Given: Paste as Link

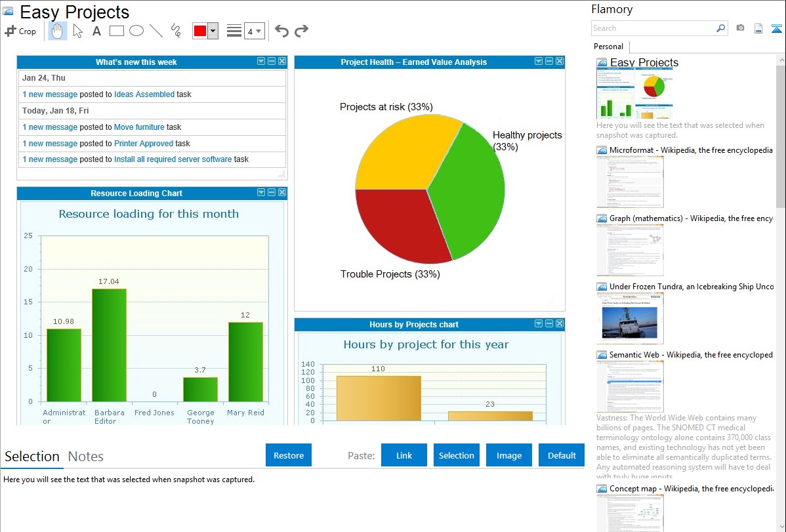Looking at the screenshot, I should click(x=404, y=455).
